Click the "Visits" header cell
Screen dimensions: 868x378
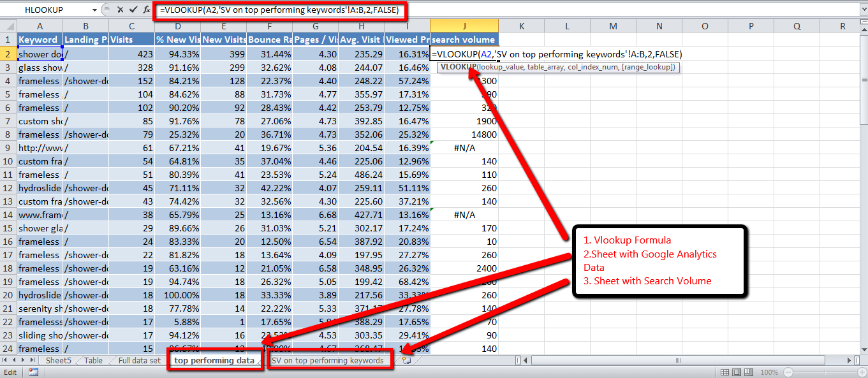pyautogui.click(x=131, y=40)
